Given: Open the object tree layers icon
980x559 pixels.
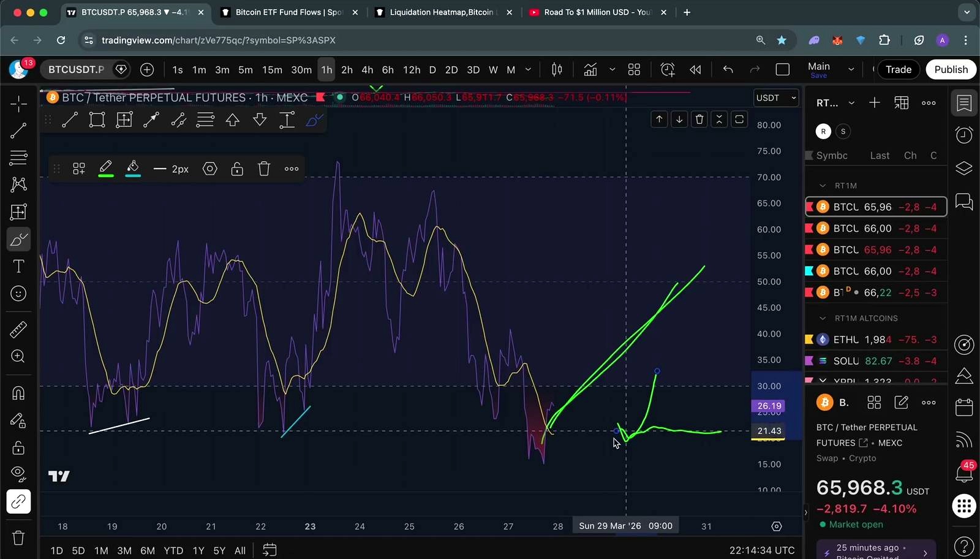Looking at the screenshot, I should pos(964,168).
